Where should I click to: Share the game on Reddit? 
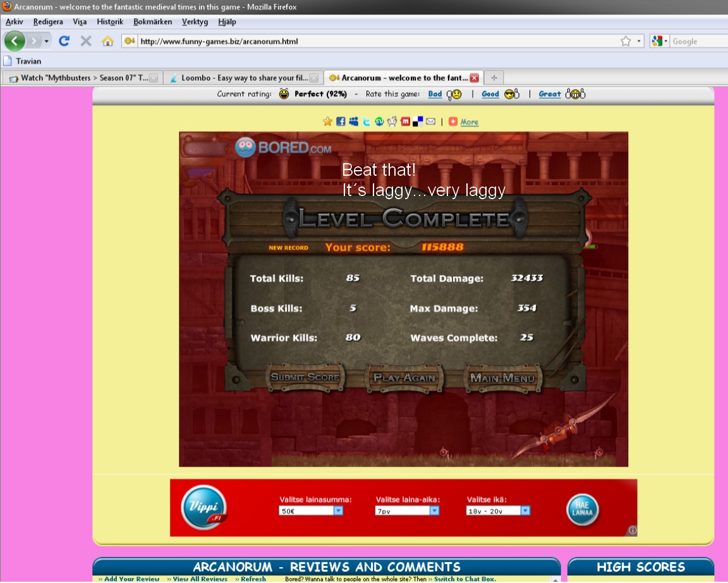(392, 121)
